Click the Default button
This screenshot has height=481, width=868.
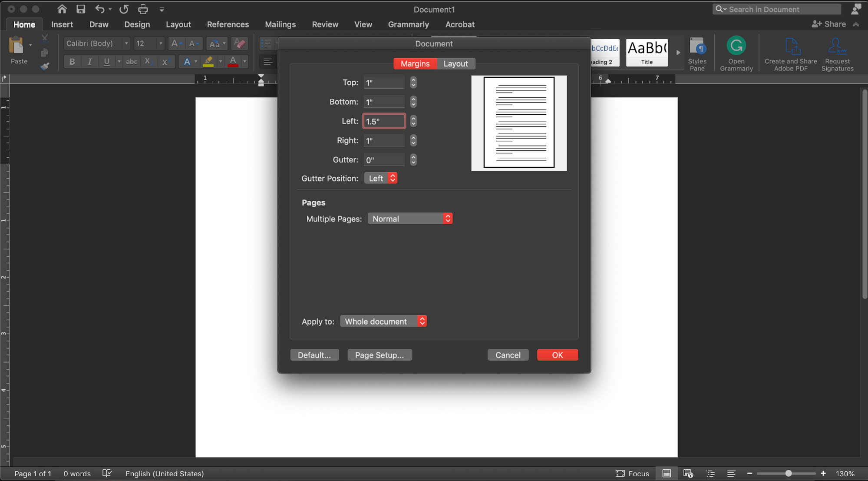(x=314, y=355)
